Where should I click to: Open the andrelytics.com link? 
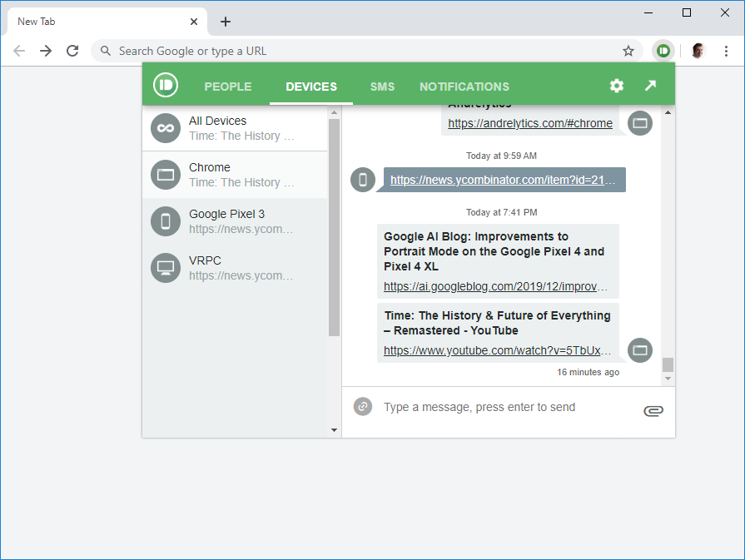click(530, 123)
